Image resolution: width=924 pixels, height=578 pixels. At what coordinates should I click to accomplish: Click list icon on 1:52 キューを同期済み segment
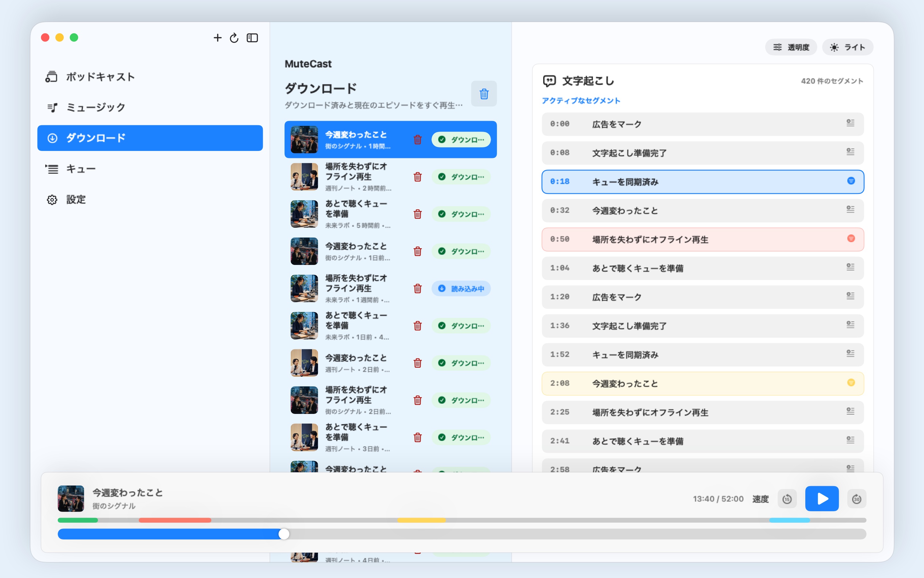pyautogui.click(x=850, y=353)
